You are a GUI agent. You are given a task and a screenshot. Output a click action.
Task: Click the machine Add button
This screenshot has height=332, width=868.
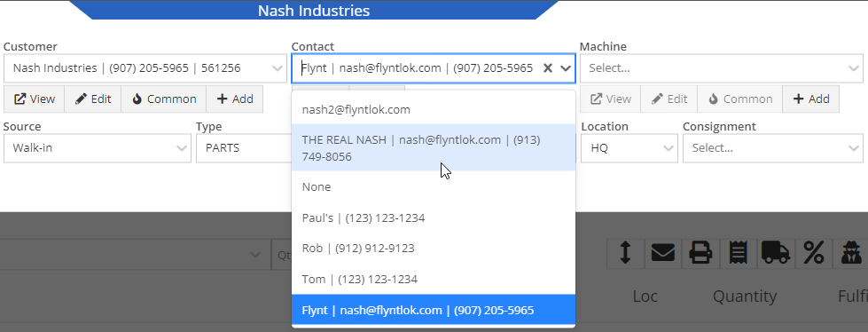[811, 99]
